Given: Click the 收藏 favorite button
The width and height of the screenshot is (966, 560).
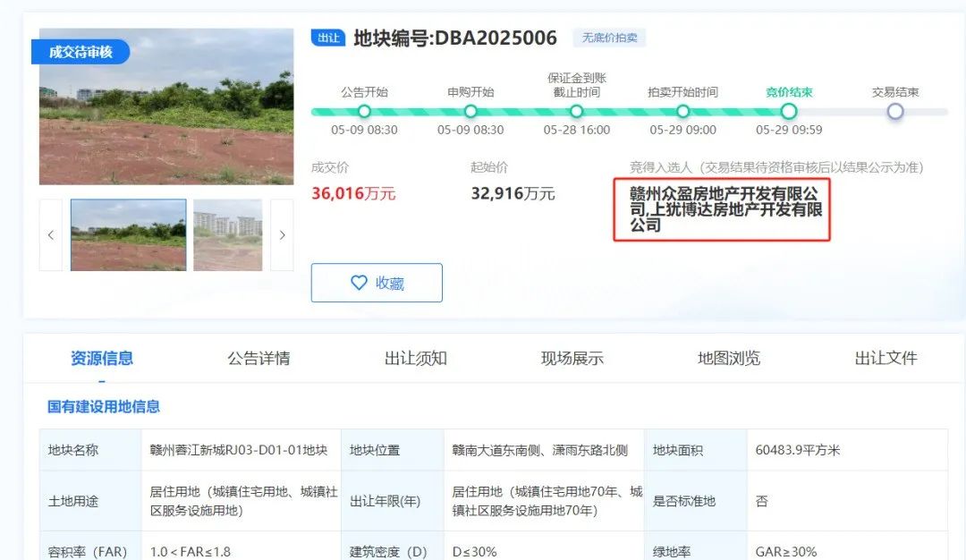Looking at the screenshot, I should click(x=377, y=283).
